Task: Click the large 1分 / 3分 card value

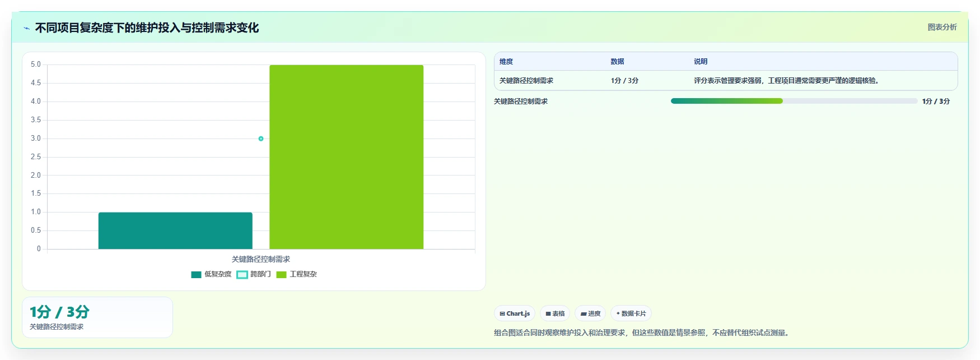Action: [x=59, y=312]
